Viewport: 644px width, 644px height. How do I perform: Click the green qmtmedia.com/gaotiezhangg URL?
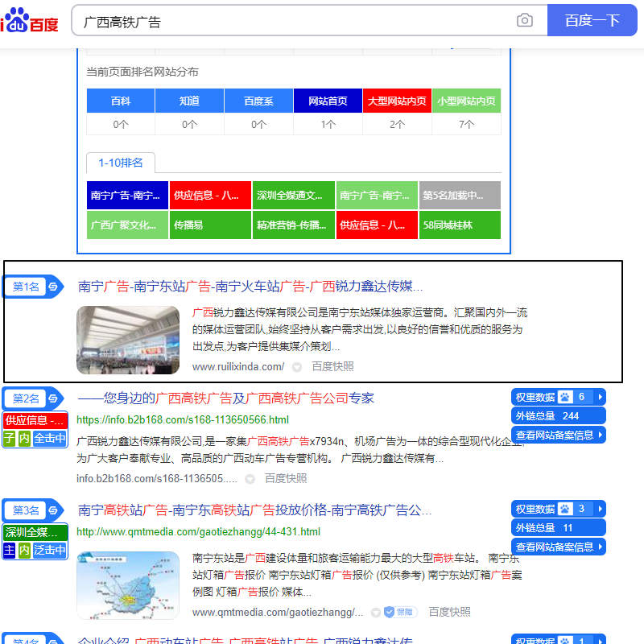pyautogui.click(x=198, y=532)
